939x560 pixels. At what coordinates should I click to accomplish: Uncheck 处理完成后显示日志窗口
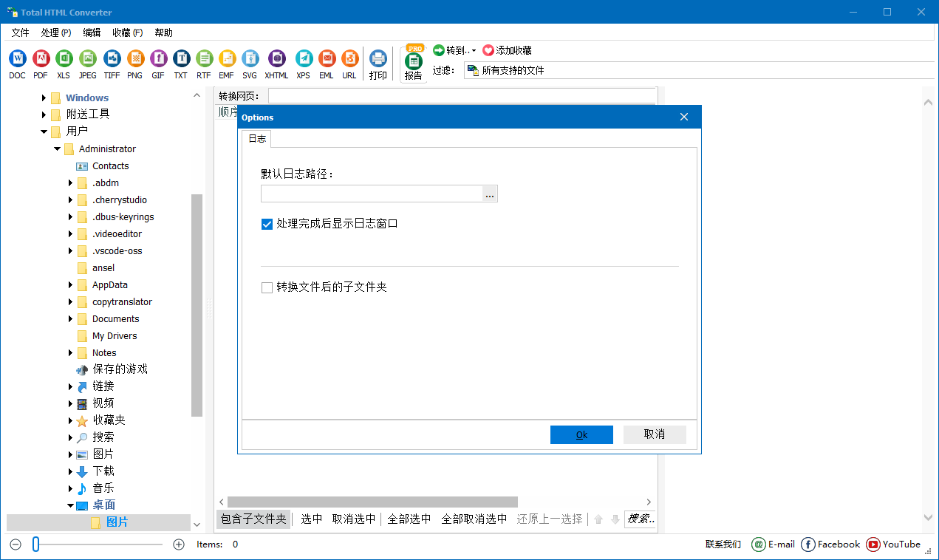point(267,223)
